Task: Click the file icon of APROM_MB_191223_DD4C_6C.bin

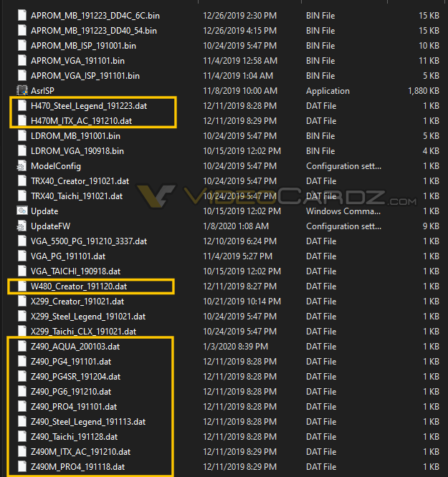Action: click(x=22, y=15)
